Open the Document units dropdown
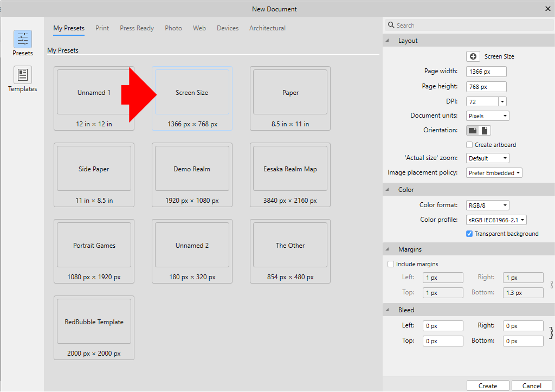555x392 pixels. 487,115
